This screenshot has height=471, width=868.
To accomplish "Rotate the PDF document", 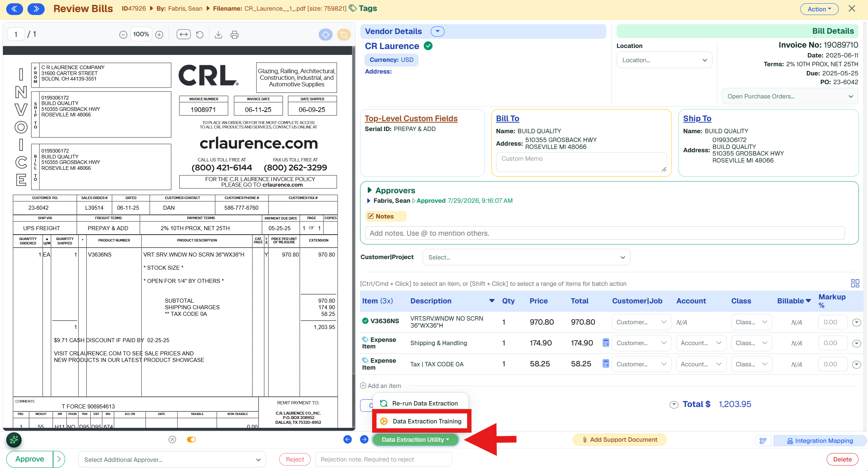I will pyautogui.click(x=200, y=35).
